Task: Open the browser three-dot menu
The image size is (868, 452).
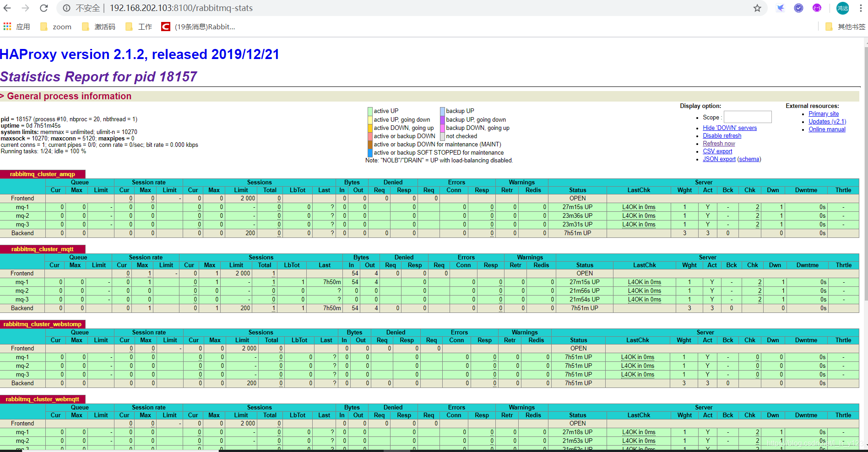Action: point(861,8)
